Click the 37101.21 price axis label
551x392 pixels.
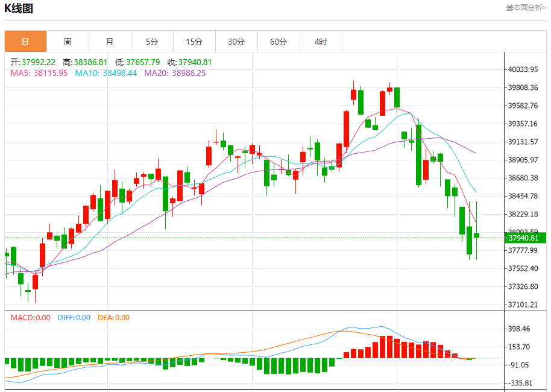point(523,305)
